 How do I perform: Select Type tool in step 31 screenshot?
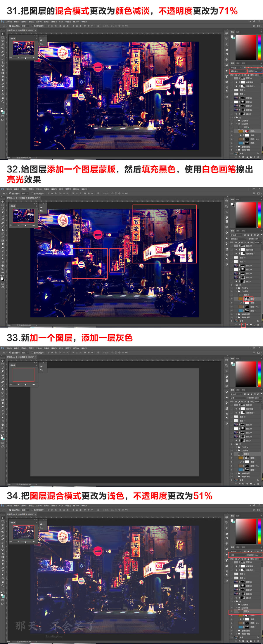point(3,87)
